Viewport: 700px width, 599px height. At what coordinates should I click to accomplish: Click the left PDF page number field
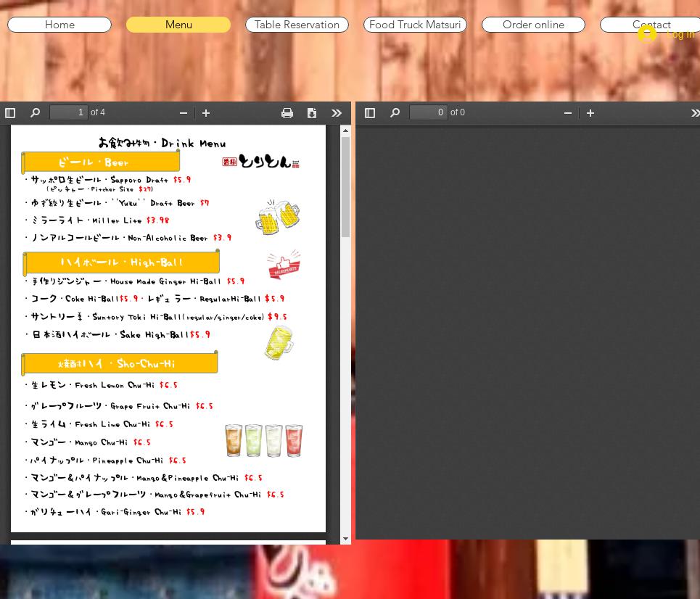[69, 112]
